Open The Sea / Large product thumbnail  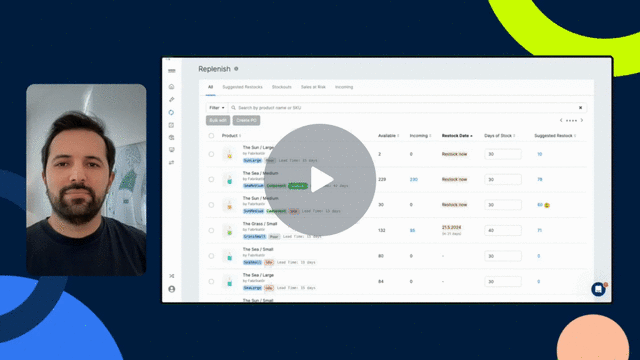click(x=229, y=282)
